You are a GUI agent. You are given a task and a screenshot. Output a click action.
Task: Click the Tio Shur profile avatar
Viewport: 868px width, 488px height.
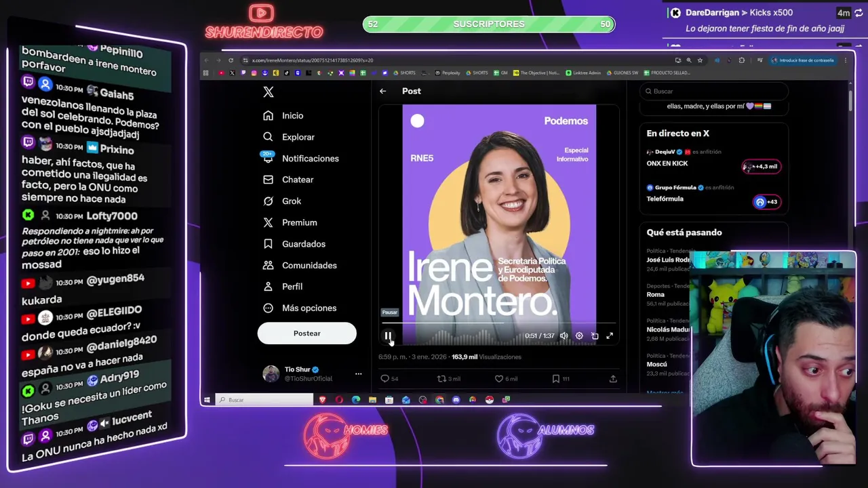pos(271,374)
